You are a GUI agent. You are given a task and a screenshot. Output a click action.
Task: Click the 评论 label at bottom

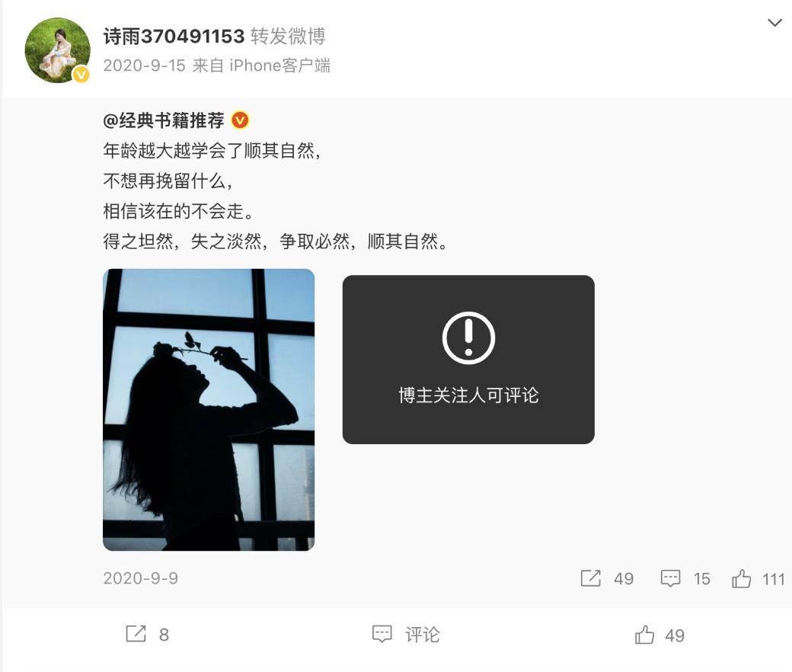click(x=422, y=635)
